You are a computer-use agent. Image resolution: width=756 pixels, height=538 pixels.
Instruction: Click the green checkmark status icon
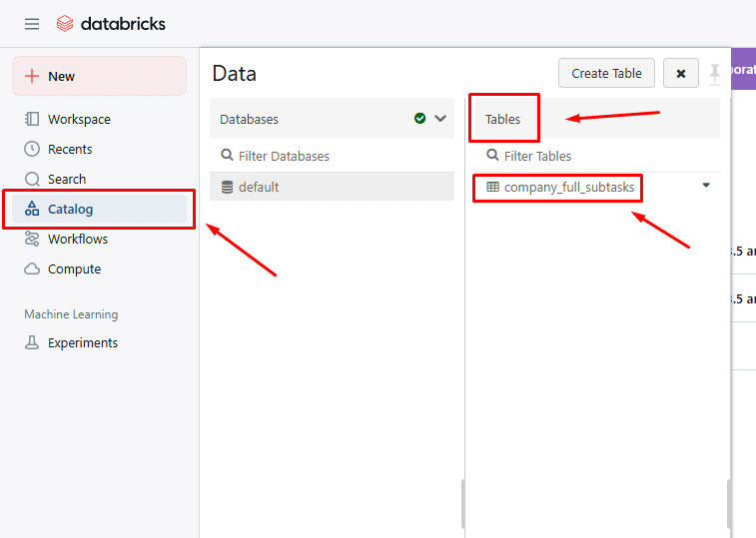pyautogui.click(x=420, y=118)
